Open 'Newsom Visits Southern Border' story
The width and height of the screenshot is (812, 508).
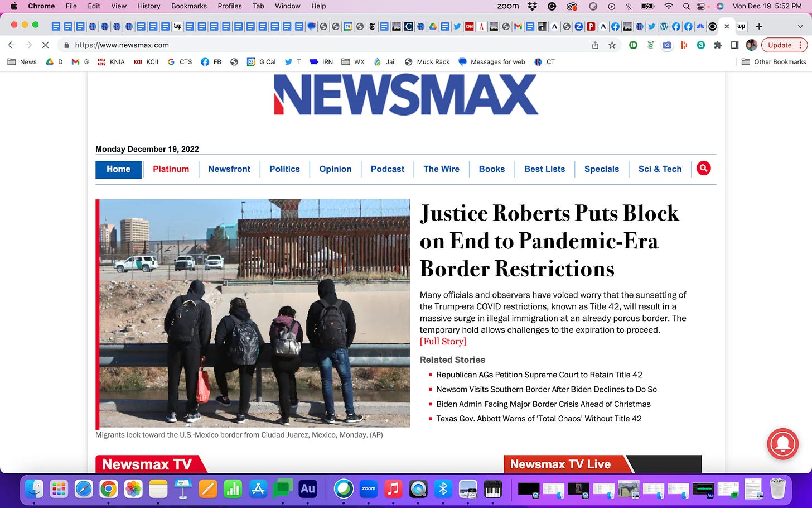547,389
